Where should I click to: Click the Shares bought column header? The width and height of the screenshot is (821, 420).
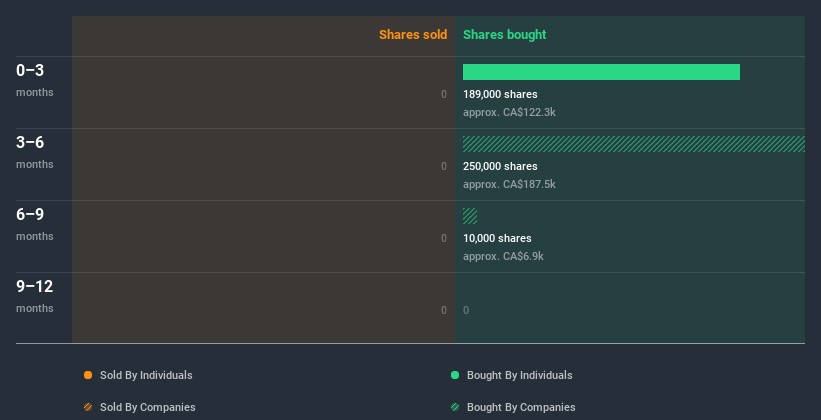(504, 35)
